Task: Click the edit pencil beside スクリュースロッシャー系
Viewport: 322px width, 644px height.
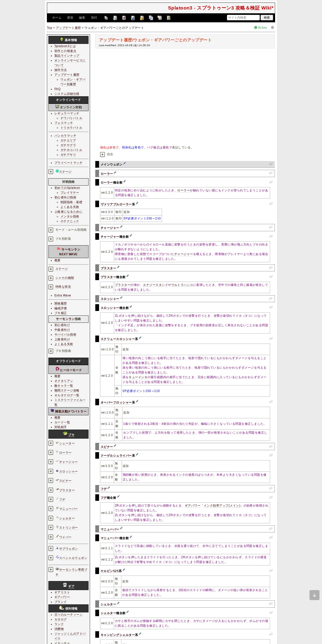Action: click(140, 338)
